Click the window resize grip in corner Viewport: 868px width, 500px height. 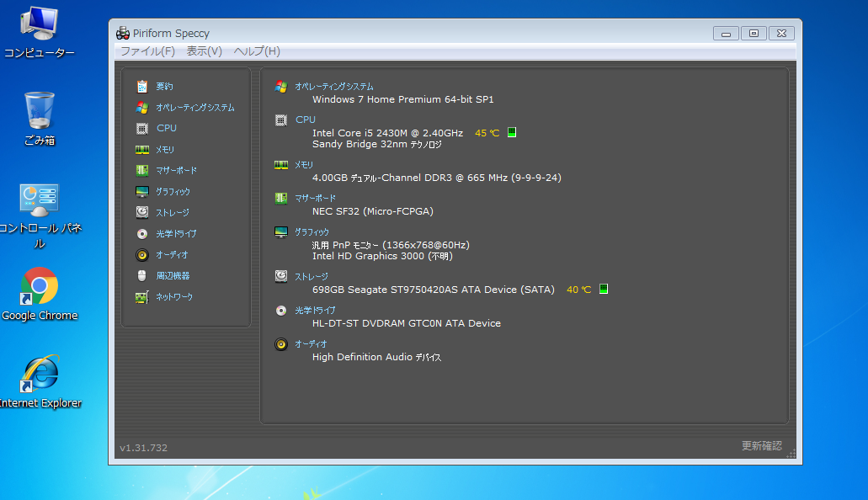[791, 454]
